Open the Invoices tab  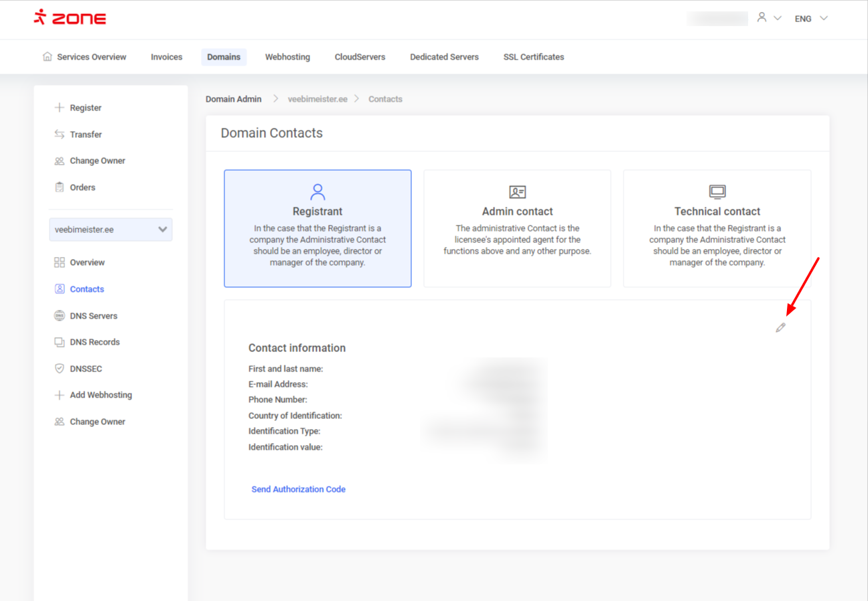pos(166,57)
